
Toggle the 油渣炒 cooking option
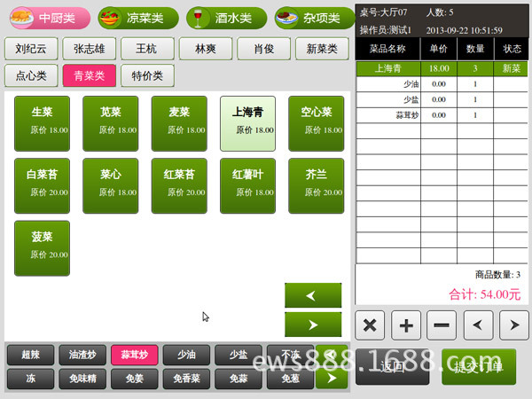(x=82, y=355)
